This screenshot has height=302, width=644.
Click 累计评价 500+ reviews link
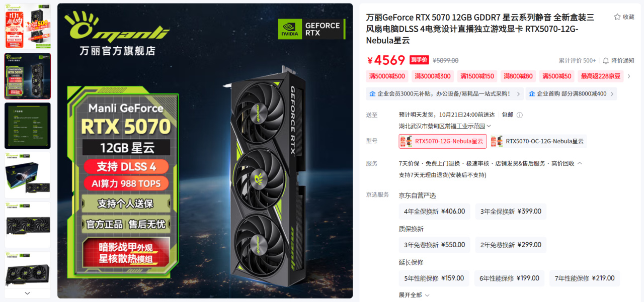click(x=577, y=60)
